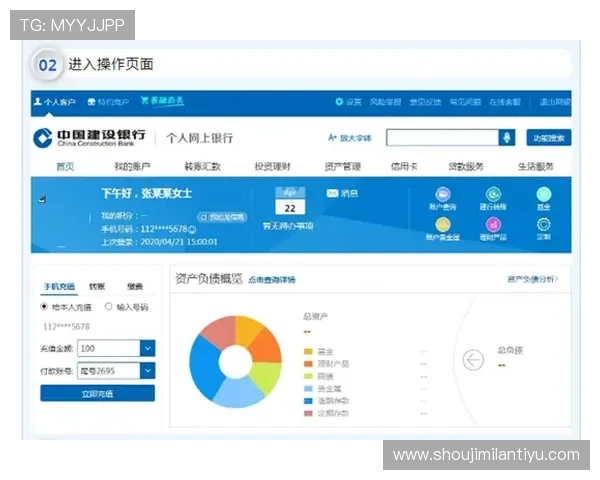Open 首页 menu
The width and height of the screenshot is (600, 480).
point(65,167)
